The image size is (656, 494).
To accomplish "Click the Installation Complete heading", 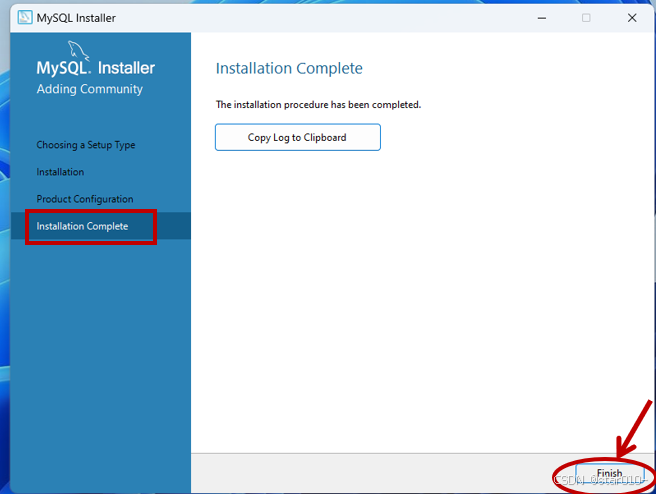I will [x=289, y=69].
